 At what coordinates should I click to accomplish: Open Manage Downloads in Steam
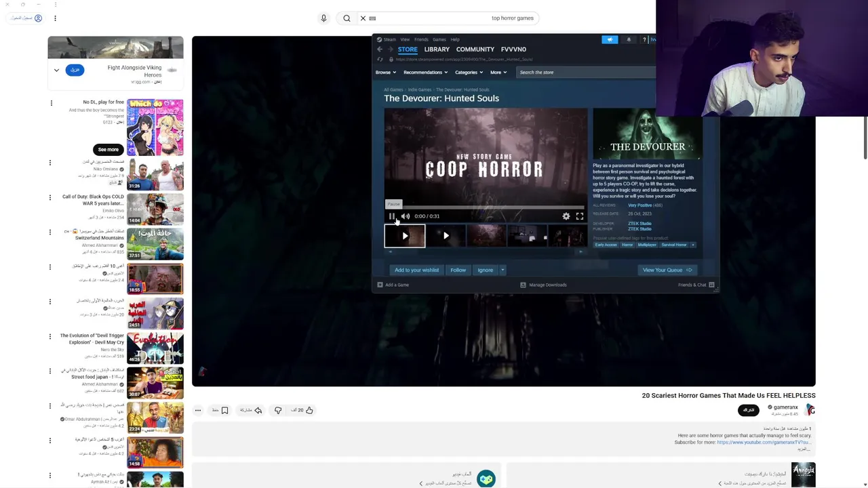(543, 285)
